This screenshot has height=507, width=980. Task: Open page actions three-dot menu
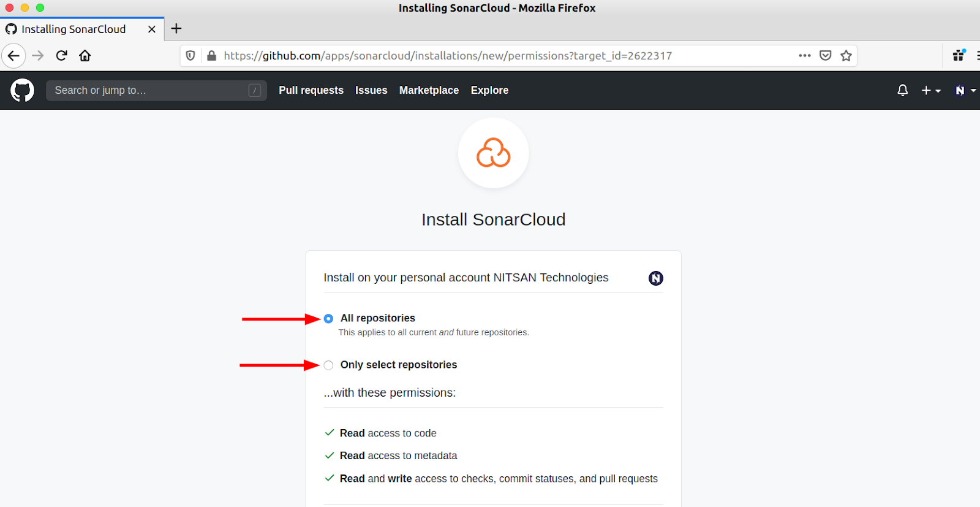[x=805, y=56]
